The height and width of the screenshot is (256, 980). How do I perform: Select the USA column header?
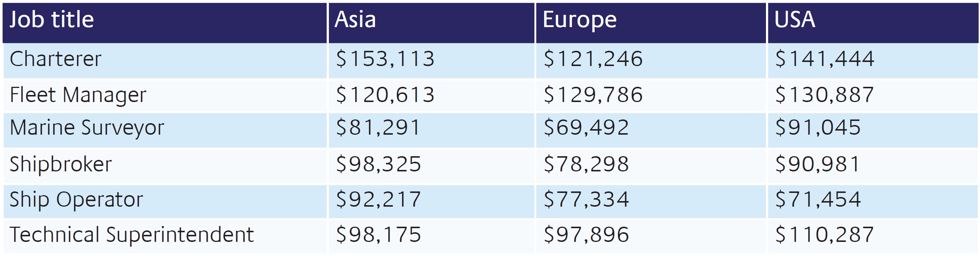tap(795, 20)
